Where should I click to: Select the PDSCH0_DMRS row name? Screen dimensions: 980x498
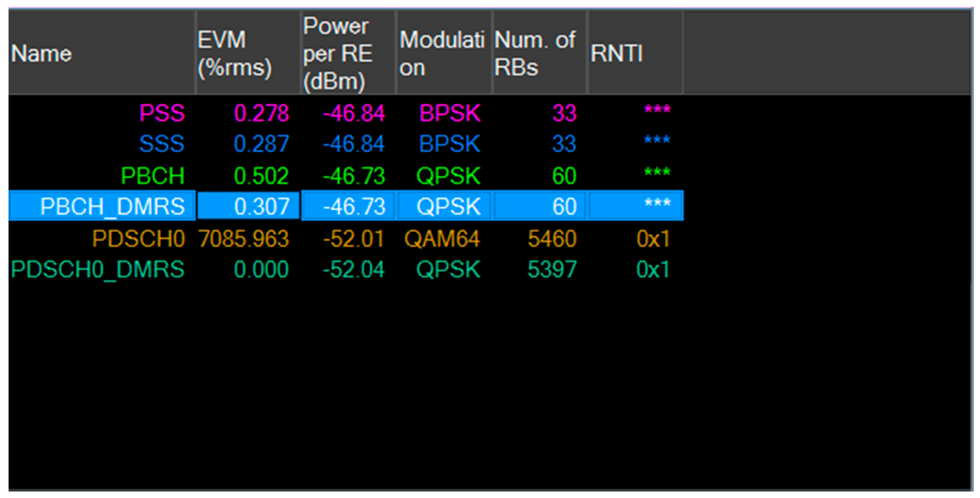click(x=97, y=269)
